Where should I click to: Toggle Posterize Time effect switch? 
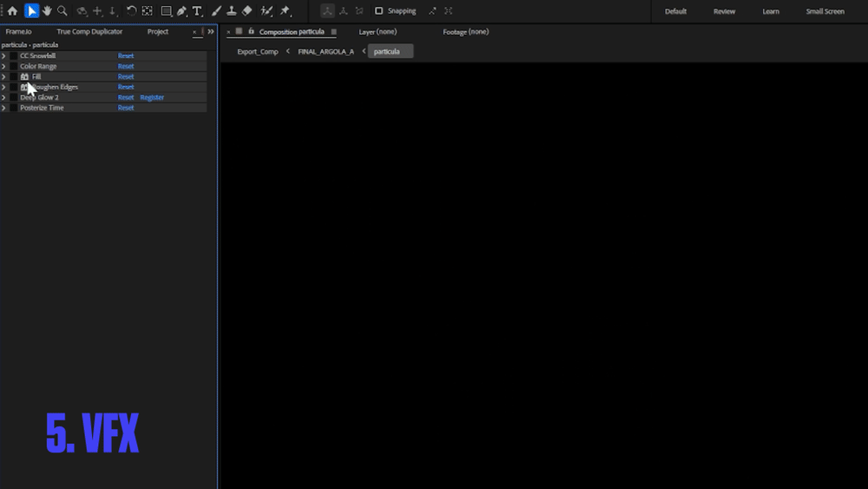coord(13,108)
